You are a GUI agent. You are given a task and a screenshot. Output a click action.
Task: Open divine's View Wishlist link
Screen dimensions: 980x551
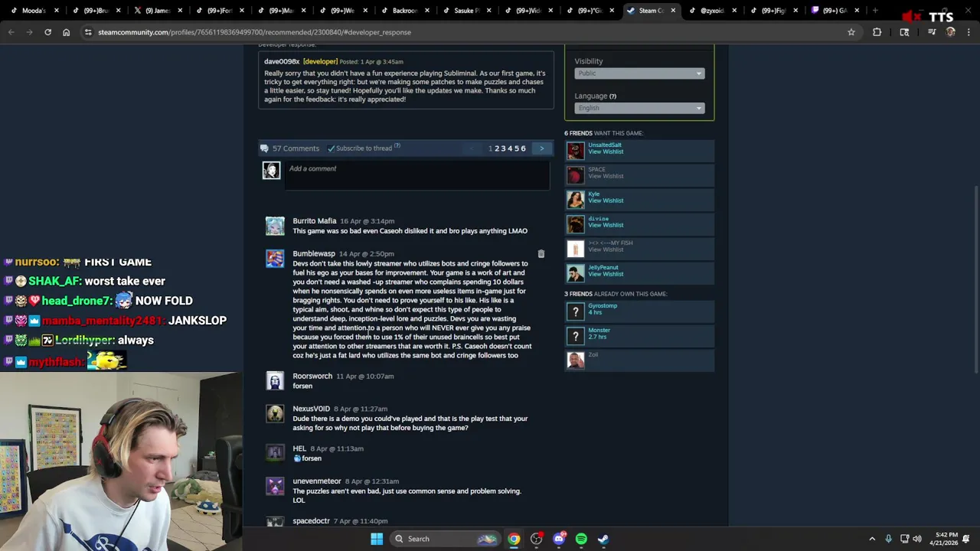click(606, 225)
